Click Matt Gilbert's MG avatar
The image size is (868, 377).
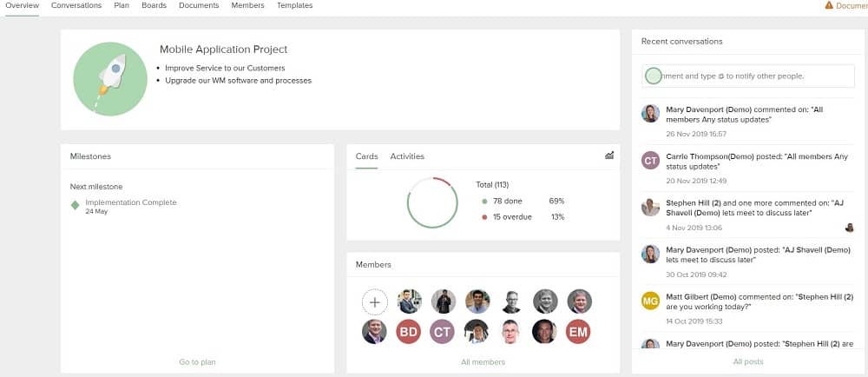[x=650, y=301]
